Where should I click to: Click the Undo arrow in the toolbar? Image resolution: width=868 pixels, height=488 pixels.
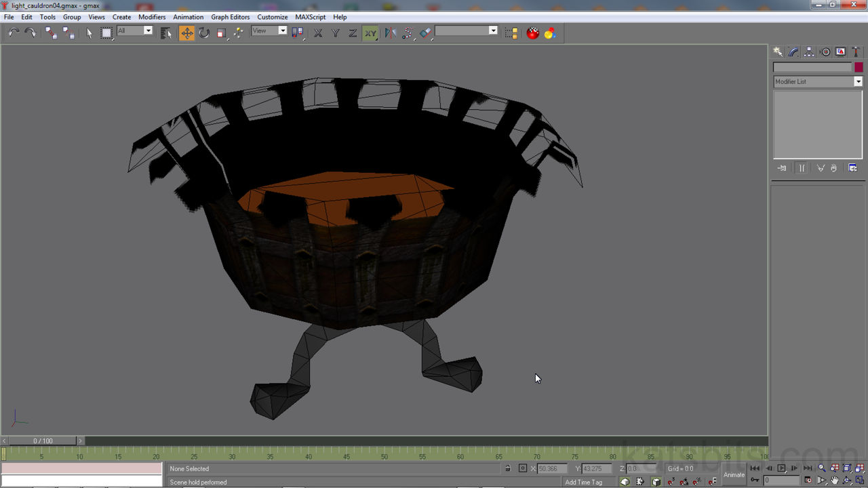pyautogui.click(x=14, y=33)
